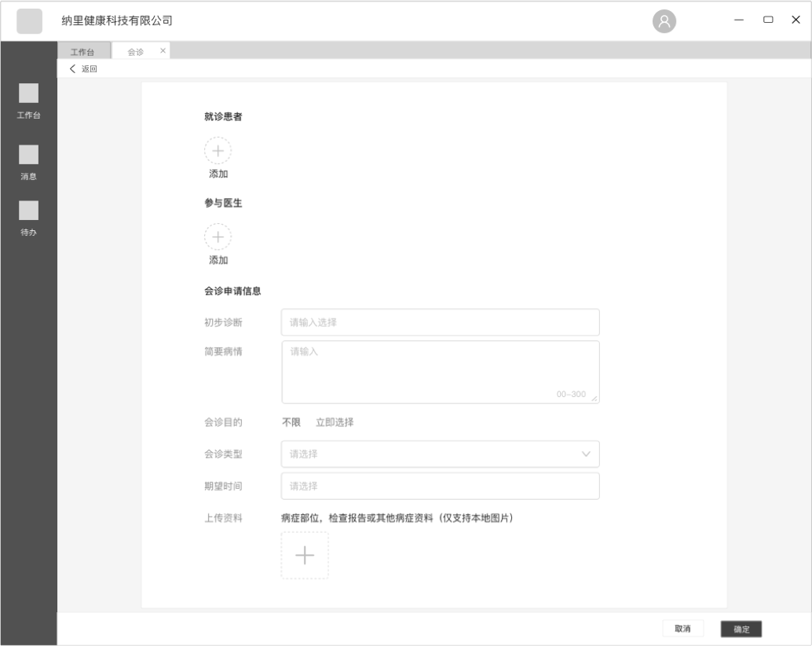Close the 会诊 tab

(163, 50)
